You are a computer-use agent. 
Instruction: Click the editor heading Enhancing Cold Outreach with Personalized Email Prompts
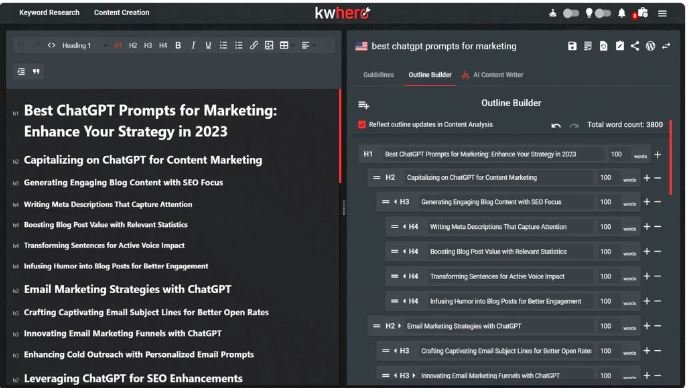139,355
